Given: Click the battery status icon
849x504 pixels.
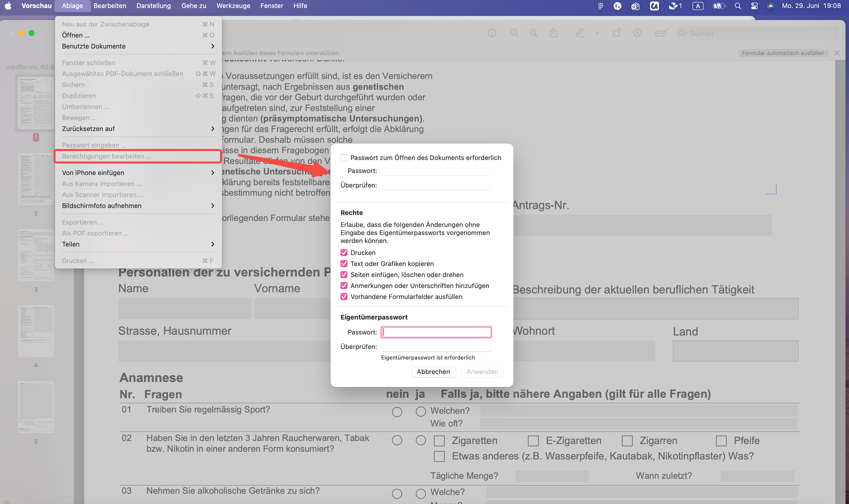Looking at the screenshot, I should click(718, 6).
